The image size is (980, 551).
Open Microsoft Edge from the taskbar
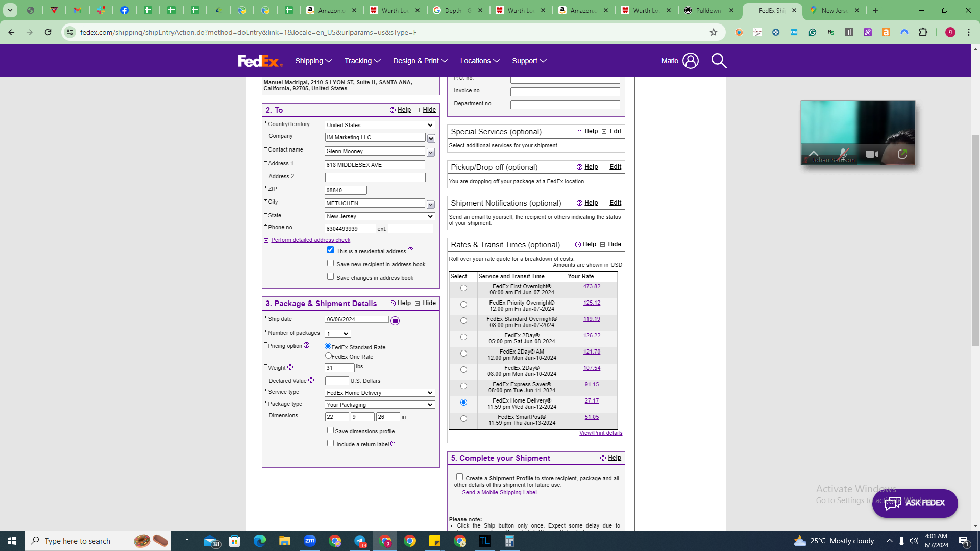tap(259, 541)
